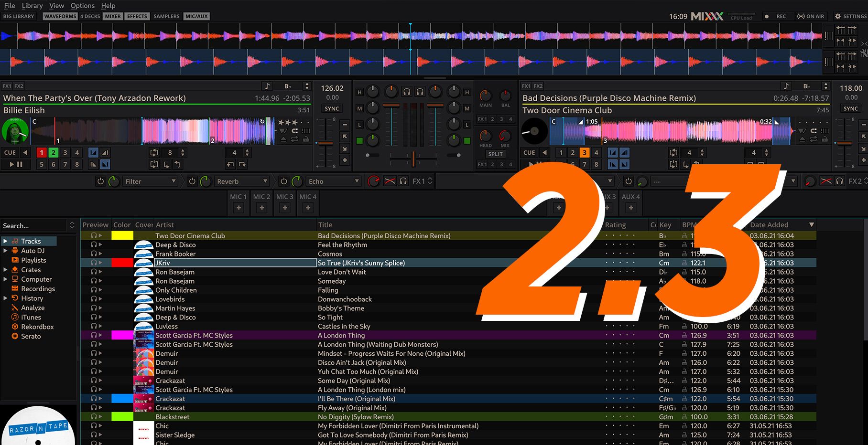The image size is (868, 445).
Task: Toggle ON AIR broadcasting
Action: (811, 16)
